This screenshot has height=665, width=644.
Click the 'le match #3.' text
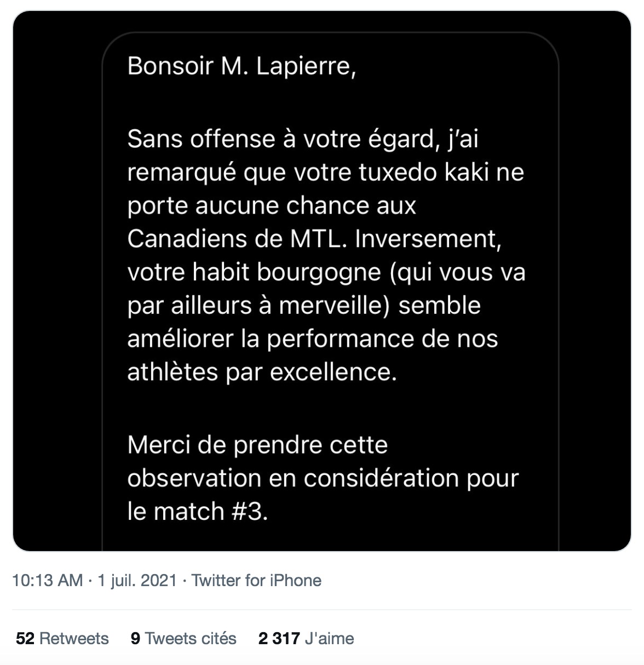198,512
